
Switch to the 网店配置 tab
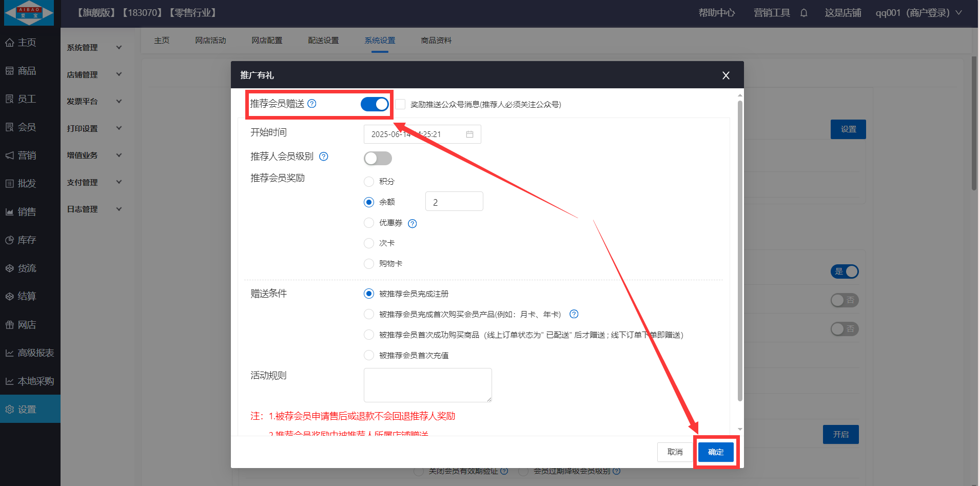point(267,41)
